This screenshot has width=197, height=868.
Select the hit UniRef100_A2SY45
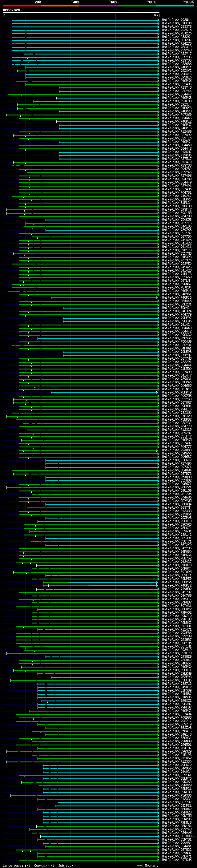[x=176, y=88]
